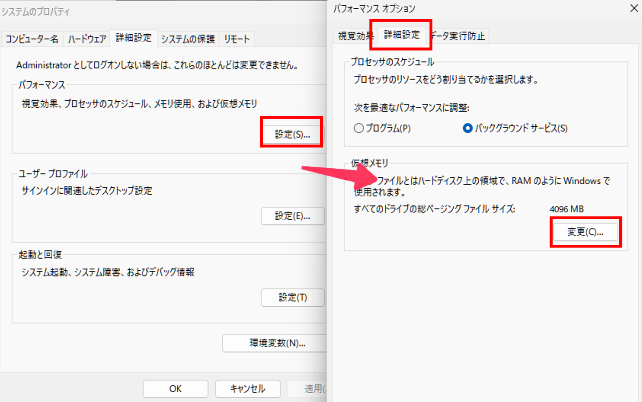This screenshot has height=402, width=642.
Task: Open ユーザー プロファイル 設定(E)... button
Action: tap(291, 215)
